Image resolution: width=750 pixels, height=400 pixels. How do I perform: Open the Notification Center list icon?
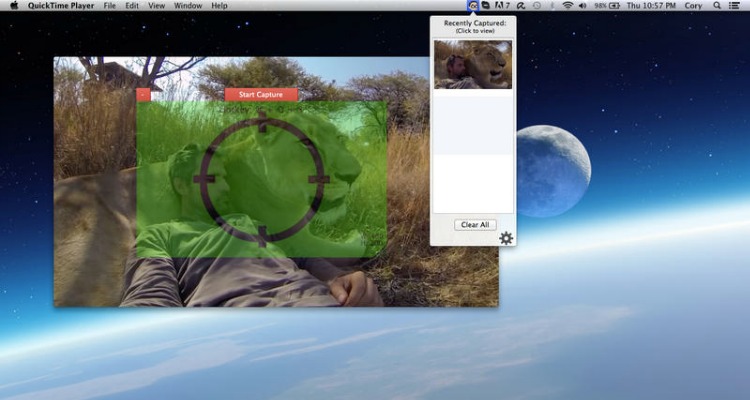736,6
